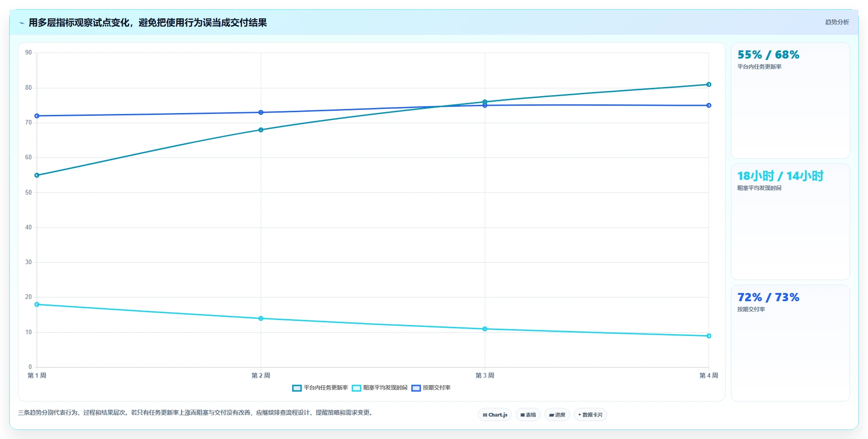Click the 第 1 周 x-axis label
868x439 pixels.
(37, 375)
